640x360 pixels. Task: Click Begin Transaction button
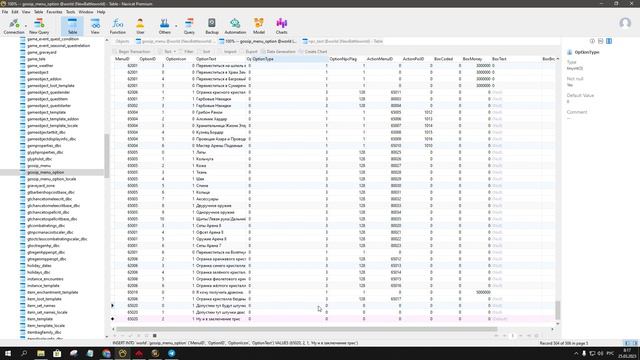coord(131,52)
